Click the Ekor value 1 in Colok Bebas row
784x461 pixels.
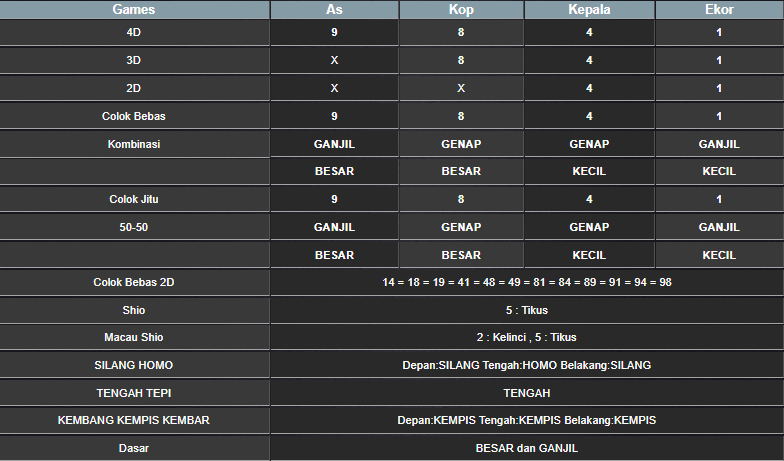[719, 116]
